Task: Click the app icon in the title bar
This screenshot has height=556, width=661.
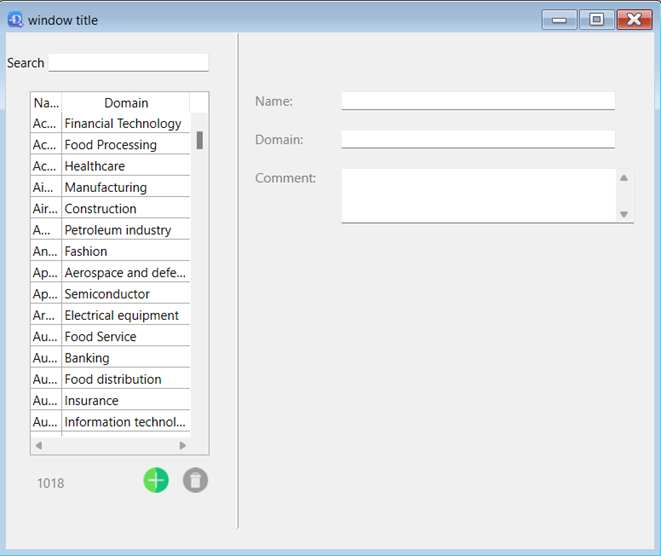Action: point(15,19)
